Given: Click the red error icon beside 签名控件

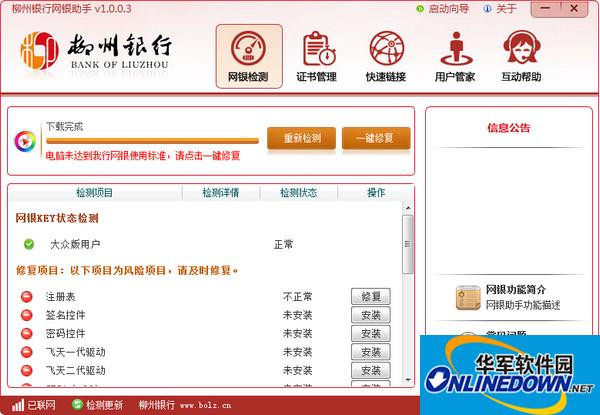Looking at the screenshot, I should click(x=26, y=315).
